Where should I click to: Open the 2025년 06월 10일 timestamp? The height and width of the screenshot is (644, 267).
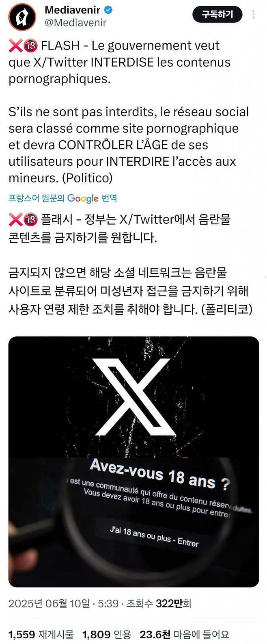point(49,603)
